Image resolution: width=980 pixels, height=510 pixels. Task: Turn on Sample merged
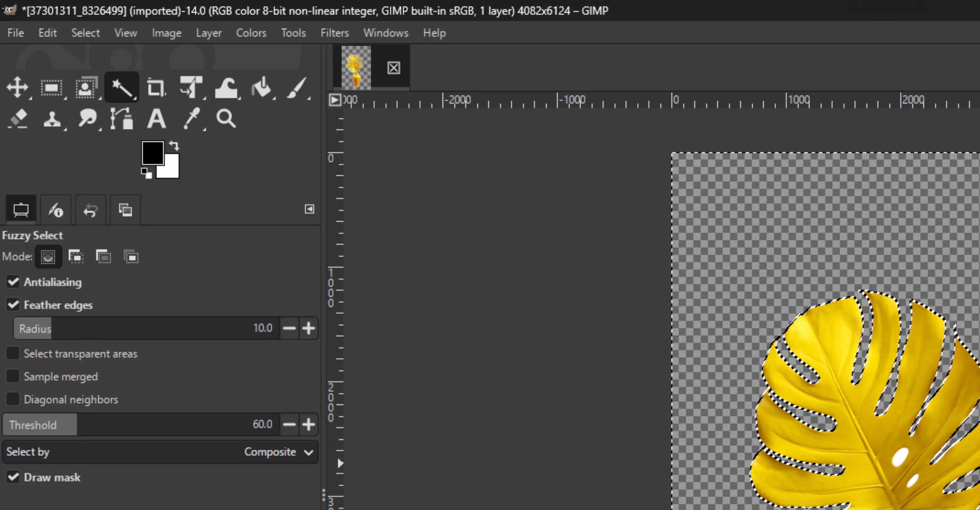coord(13,376)
